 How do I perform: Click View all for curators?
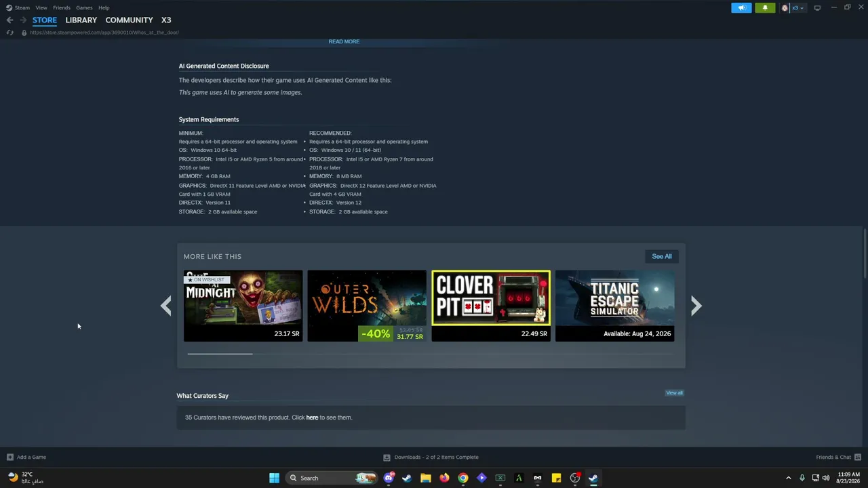(x=674, y=393)
